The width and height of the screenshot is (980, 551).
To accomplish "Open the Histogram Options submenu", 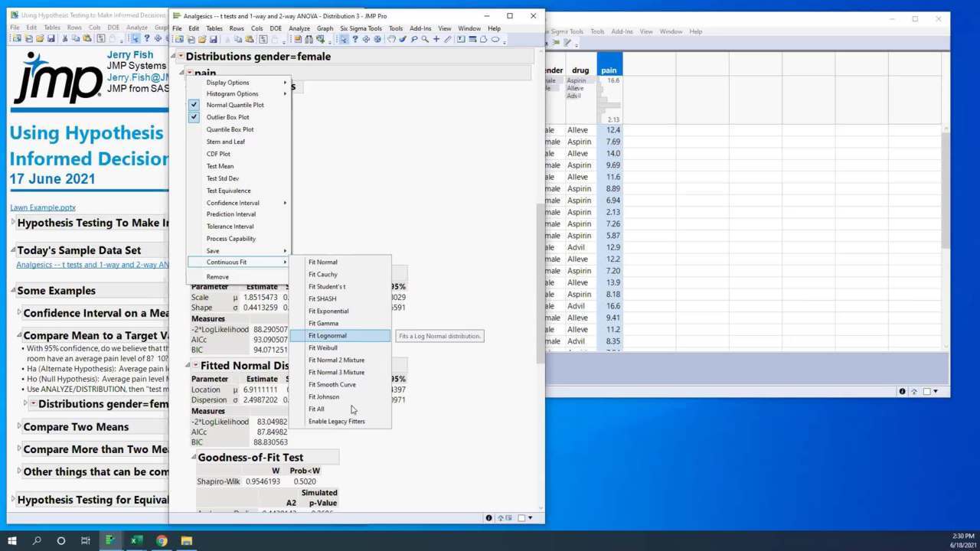I will [232, 93].
